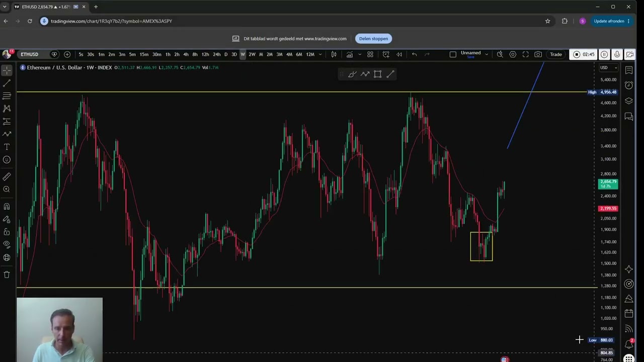The image size is (644, 362).
Task: Open browser tab list dropdown
Action: (5, 7)
